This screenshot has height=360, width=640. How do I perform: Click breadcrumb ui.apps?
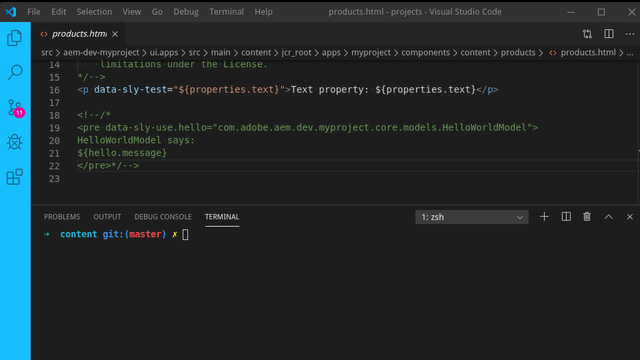pos(164,53)
